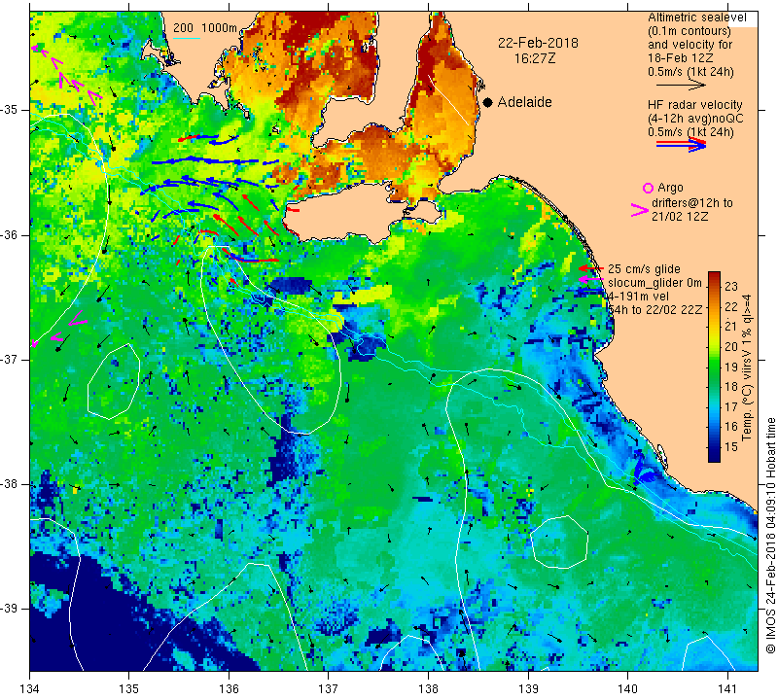Click the colorbar tick label '17'
This screenshot has height=700, width=778.
[x=731, y=406]
